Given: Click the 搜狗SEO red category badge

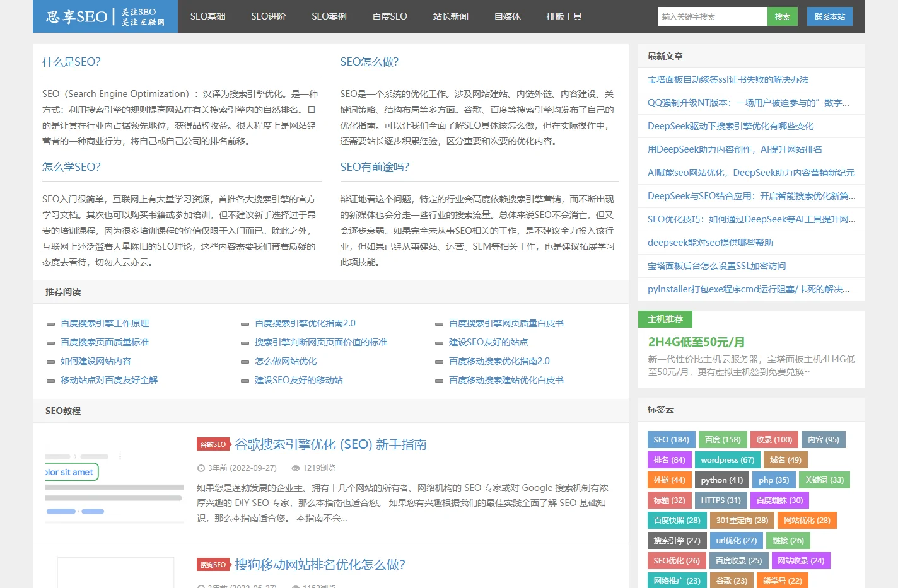Looking at the screenshot, I should (213, 565).
